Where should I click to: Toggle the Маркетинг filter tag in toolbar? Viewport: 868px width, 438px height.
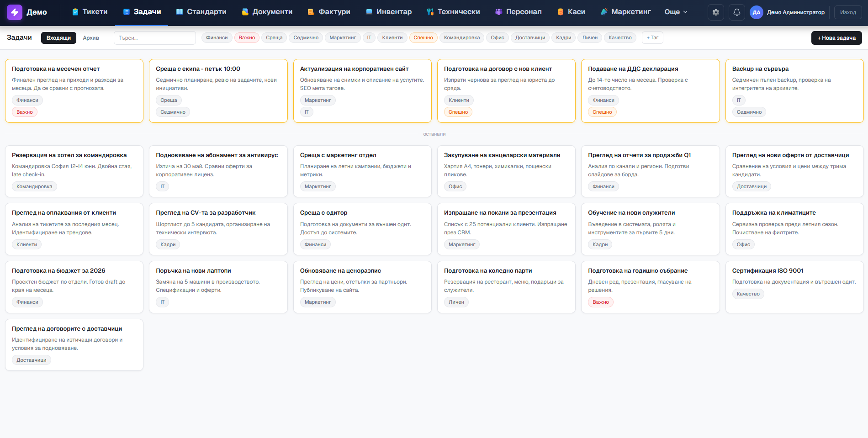343,37
